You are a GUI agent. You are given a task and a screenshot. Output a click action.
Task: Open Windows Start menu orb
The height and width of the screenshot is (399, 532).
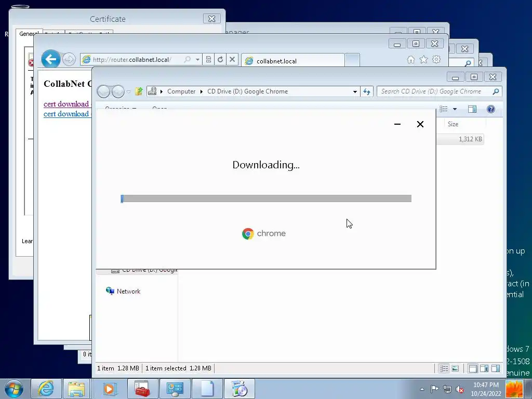pyautogui.click(x=14, y=389)
